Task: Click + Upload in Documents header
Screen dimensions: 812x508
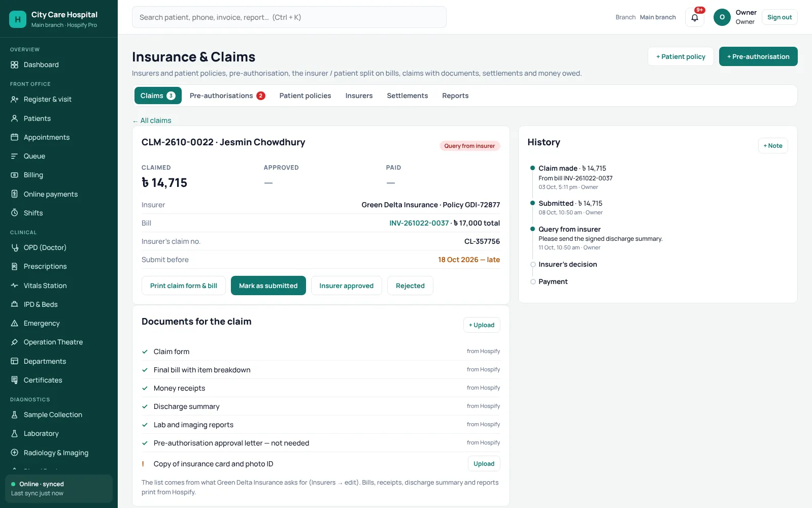Action: pyautogui.click(x=482, y=325)
